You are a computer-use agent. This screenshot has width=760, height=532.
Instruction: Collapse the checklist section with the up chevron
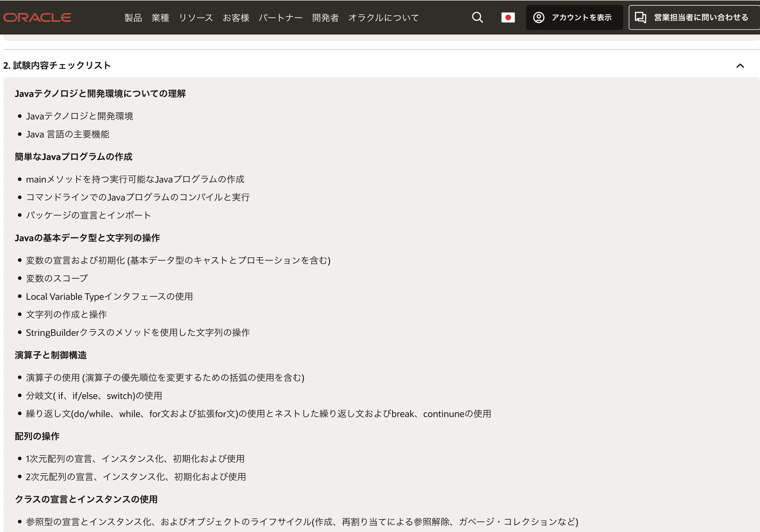click(740, 66)
